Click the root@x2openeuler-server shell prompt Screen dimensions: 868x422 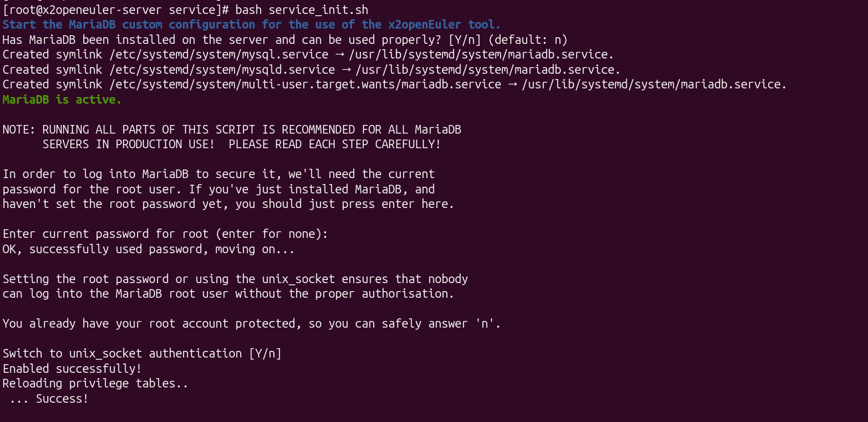(116, 10)
